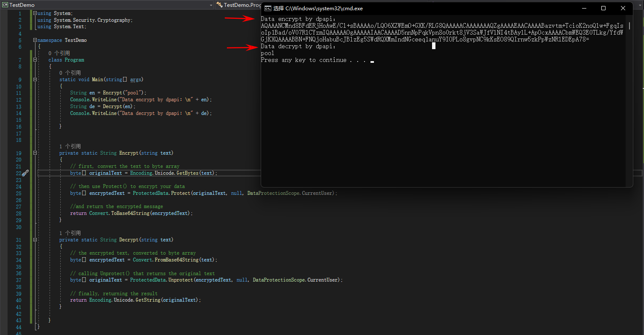Click the 'Main' method name in code

click(97, 79)
